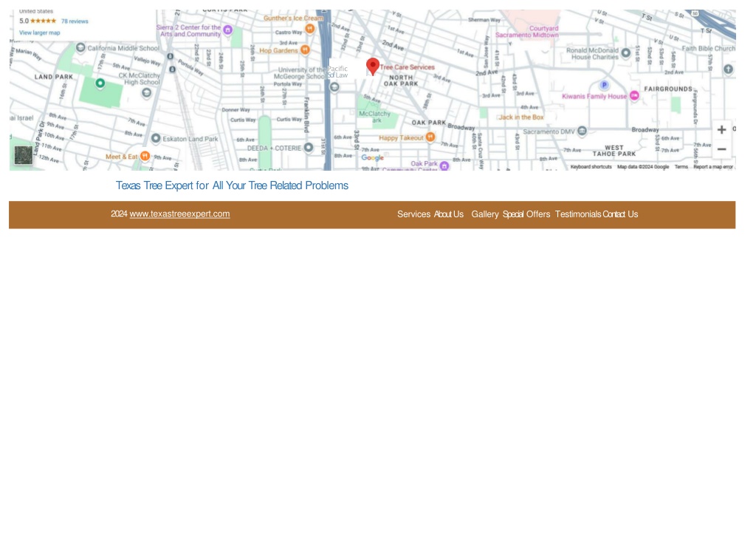Select the Hop Gardens restaurant icon
The width and height of the screenshot is (756, 535).
coord(305,50)
